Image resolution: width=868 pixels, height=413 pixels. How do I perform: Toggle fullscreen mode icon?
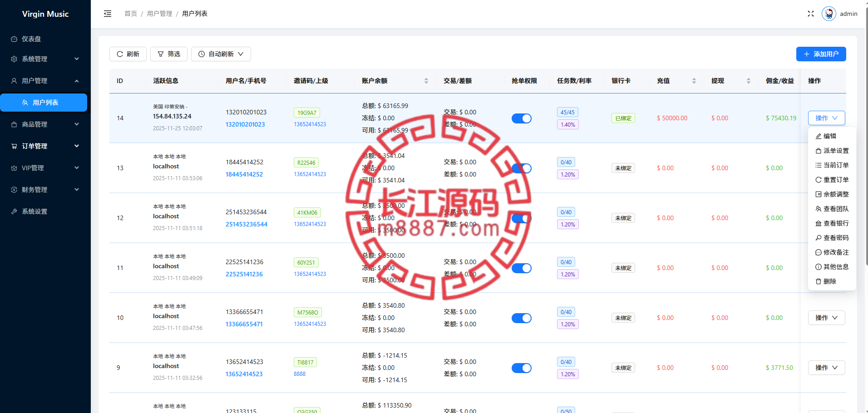pyautogui.click(x=811, y=14)
